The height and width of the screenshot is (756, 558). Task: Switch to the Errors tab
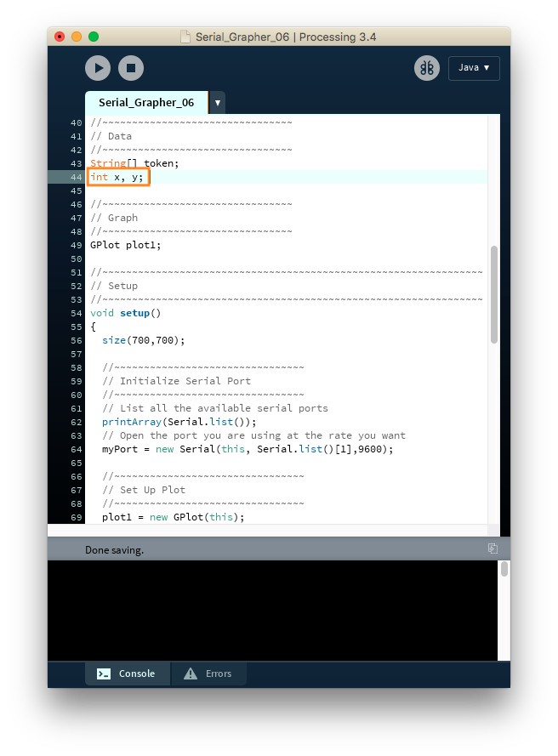tap(208, 674)
